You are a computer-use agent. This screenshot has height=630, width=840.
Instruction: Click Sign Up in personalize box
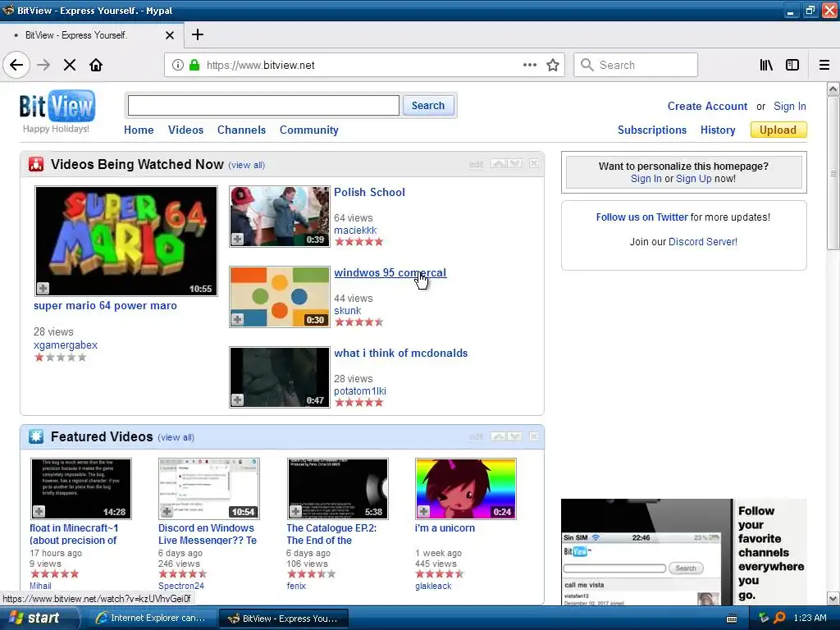pyautogui.click(x=694, y=178)
